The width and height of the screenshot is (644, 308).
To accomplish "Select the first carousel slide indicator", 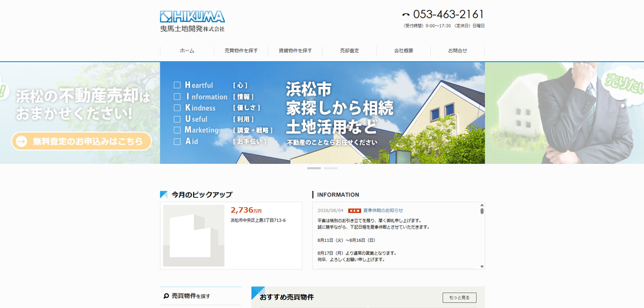I will tap(314, 168).
